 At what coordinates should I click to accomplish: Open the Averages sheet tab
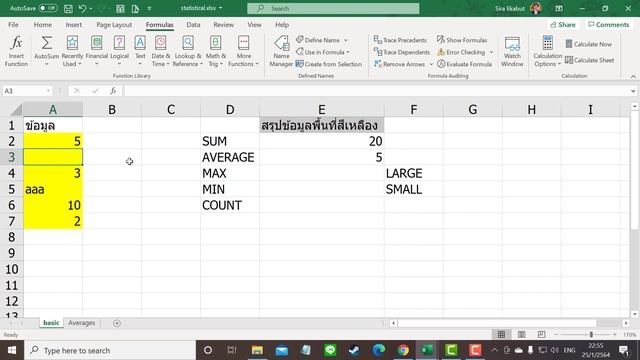[81, 323]
